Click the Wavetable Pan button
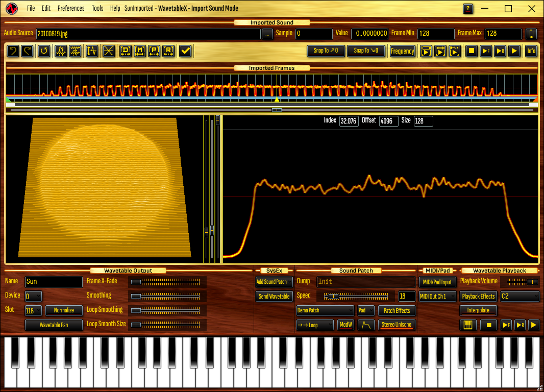 [54, 325]
